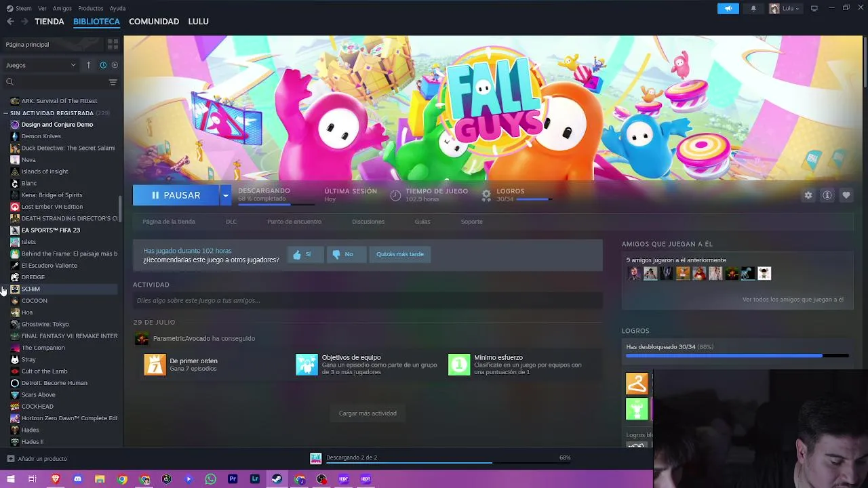Click the announcements megaphone button
868x488 pixels.
tap(728, 8)
